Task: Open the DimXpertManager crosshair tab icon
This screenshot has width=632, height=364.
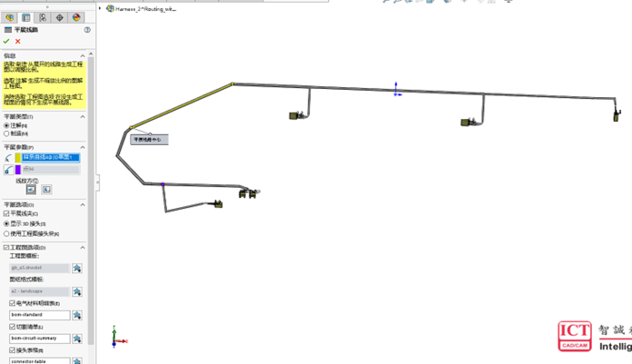Action: click(59, 17)
